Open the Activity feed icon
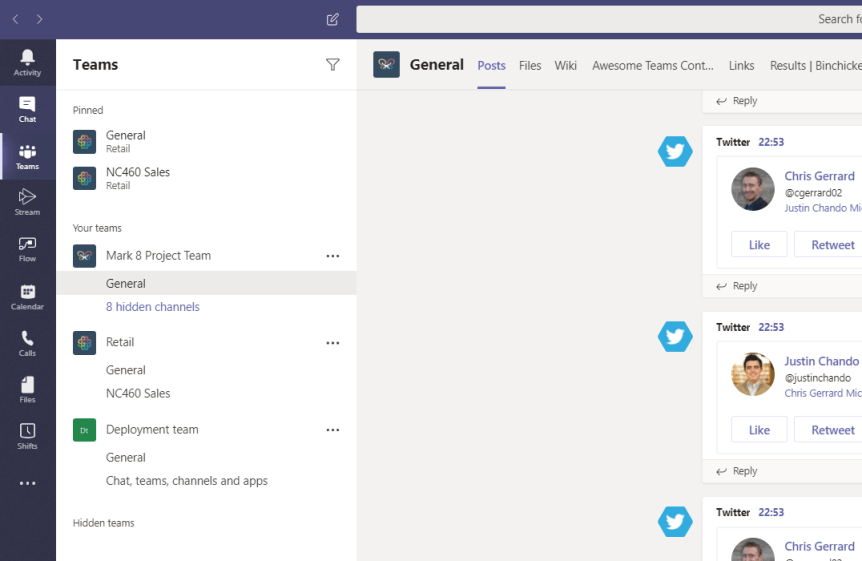862x561 pixels. (x=27, y=62)
